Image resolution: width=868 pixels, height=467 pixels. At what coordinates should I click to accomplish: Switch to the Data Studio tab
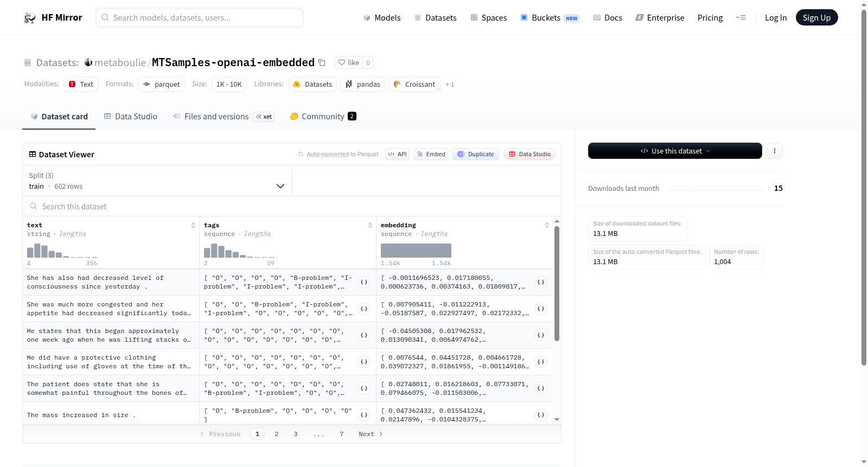pyautogui.click(x=131, y=116)
